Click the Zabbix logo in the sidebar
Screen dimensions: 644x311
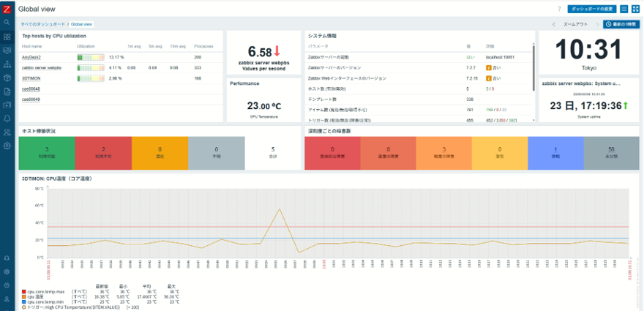(x=7, y=9)
